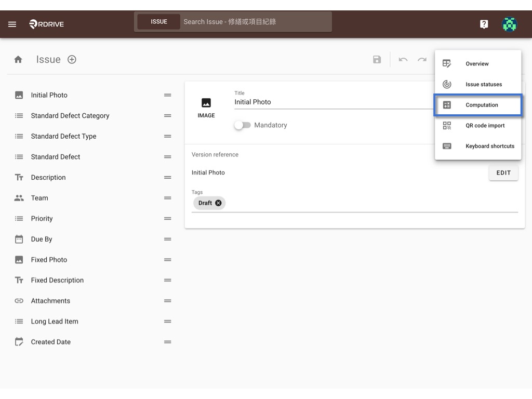Screen dimensions: 532x399
Task: Toggle the Mandatory switch
Action: (x=242, y=125)
